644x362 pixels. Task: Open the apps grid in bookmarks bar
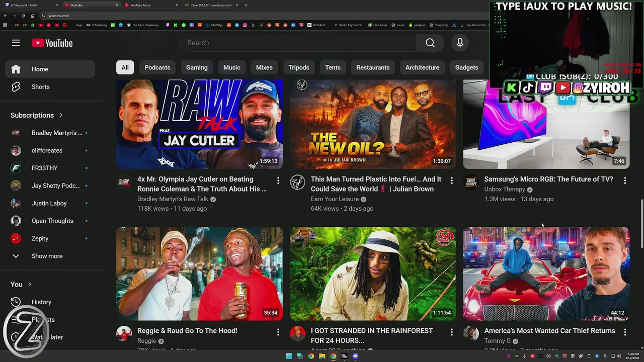[x=5, y=25]
